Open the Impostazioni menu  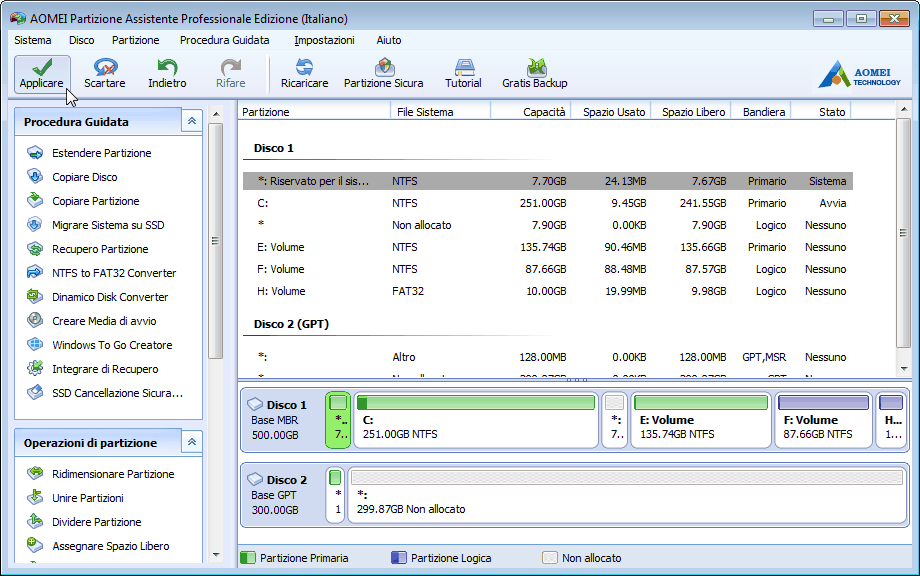pos(324,40)
